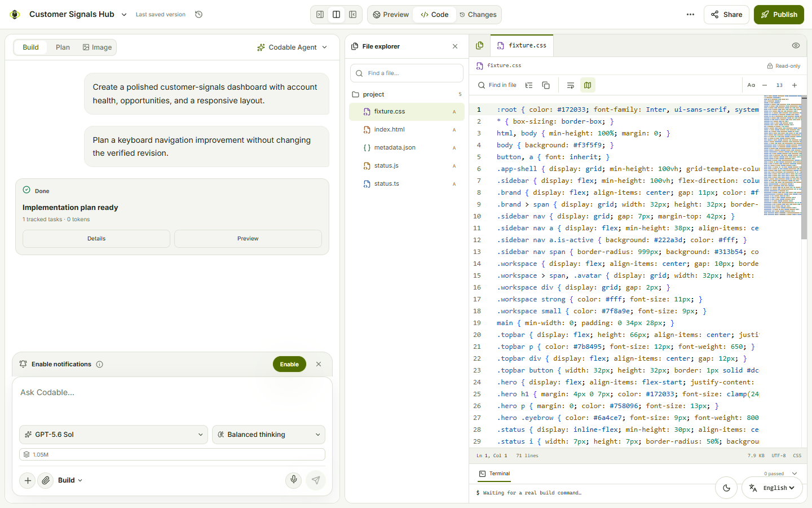
Task: Select split-view panel layout
Action: pyautogui.click(x=336, y=15)
